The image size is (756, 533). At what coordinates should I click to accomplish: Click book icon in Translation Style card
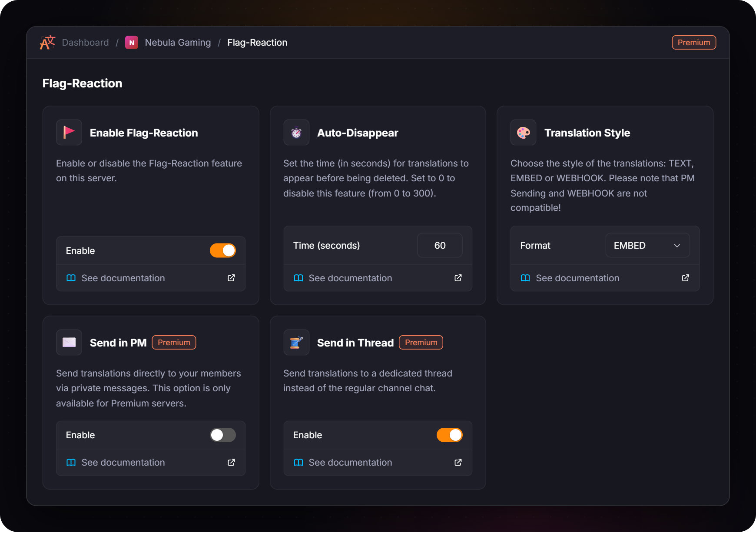click(525, 278)
